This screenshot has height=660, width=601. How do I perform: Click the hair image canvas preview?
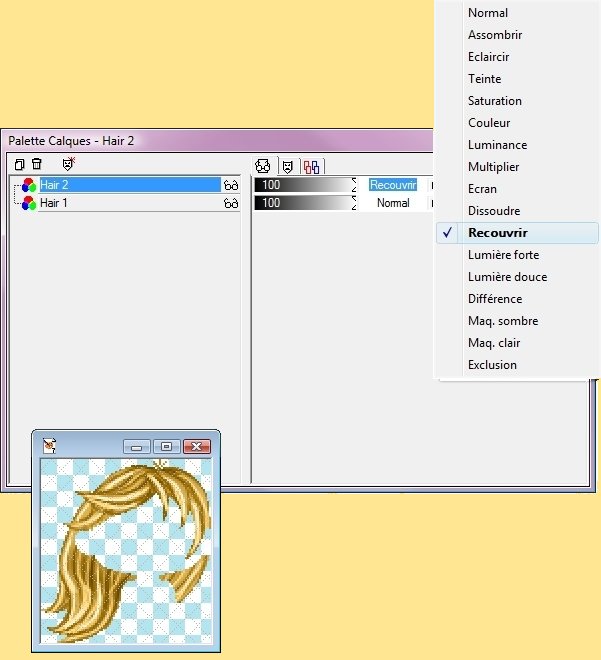click(x=126, y=551)
